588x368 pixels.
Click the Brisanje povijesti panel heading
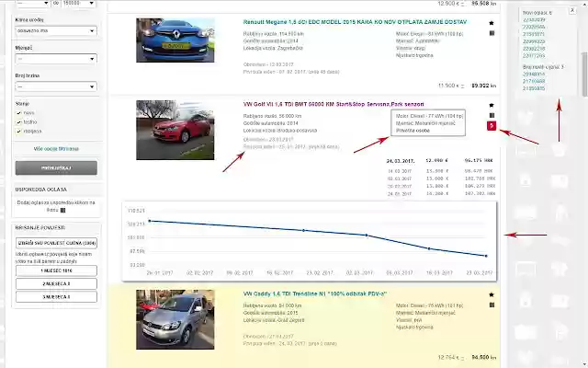pyautogui.click(x=40, y=228)
